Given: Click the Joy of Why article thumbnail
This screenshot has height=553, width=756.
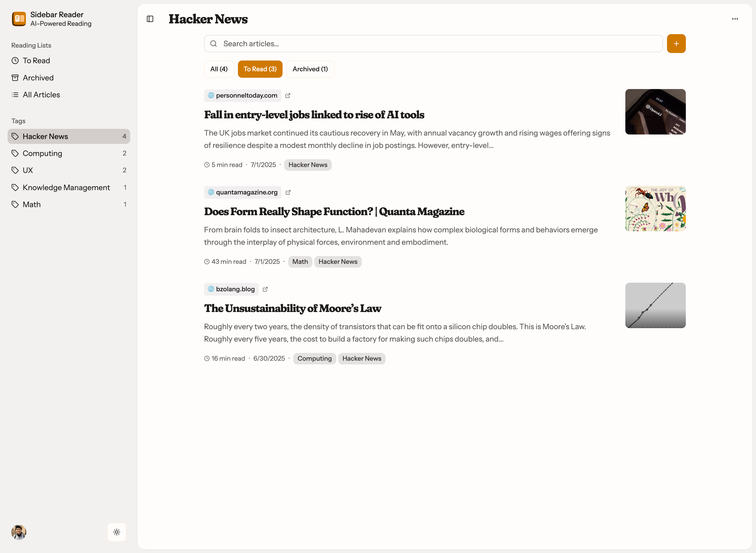Looking at the screenshot, I should coord(655,208).
